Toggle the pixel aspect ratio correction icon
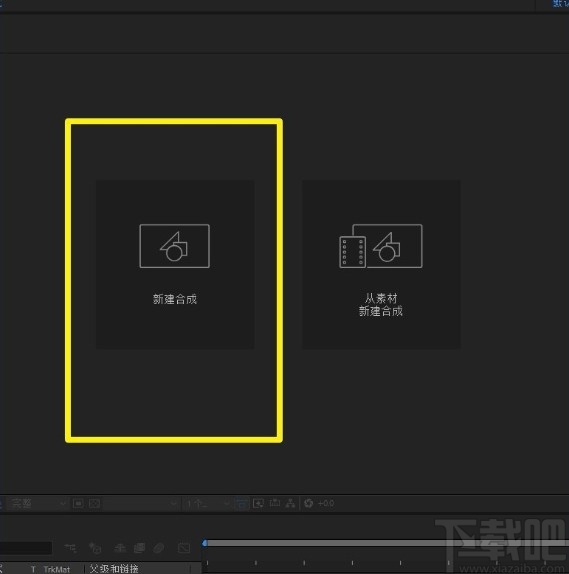Screen dimensions: 569x574 (x=242, y=504)
